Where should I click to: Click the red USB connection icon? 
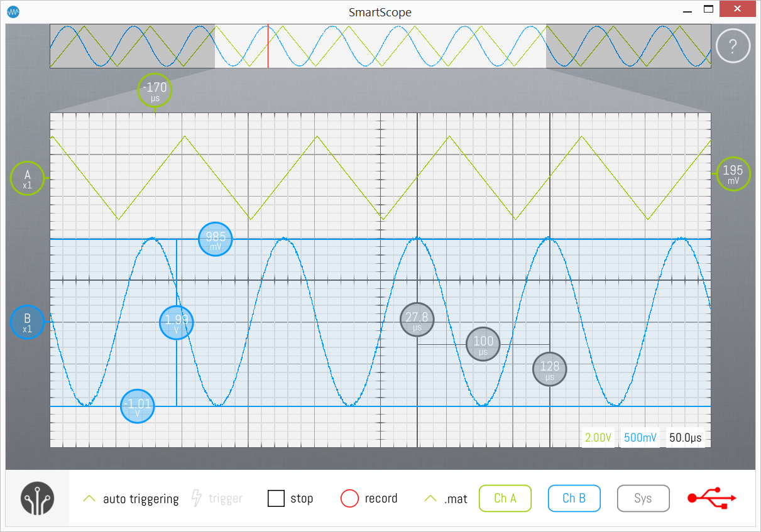pos(712,499)
